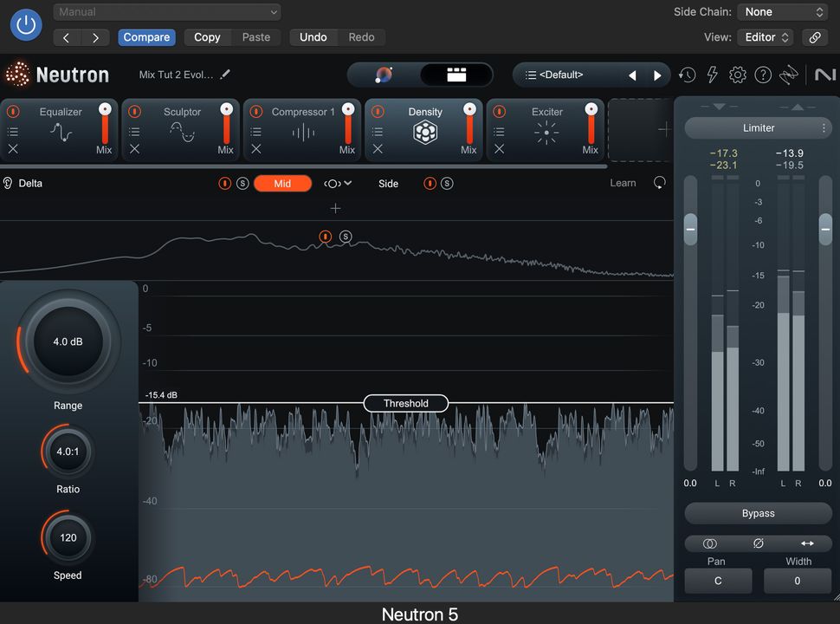
Task: Open the Manual preset dropdown at top left
Action: pos(166,12)
